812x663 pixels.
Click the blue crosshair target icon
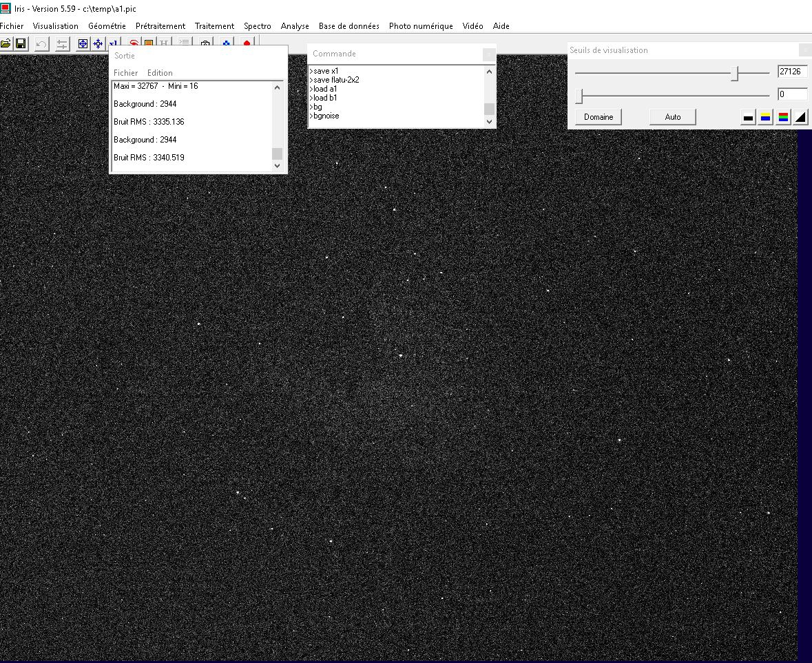pyautogui.click(x=83, y=44)
